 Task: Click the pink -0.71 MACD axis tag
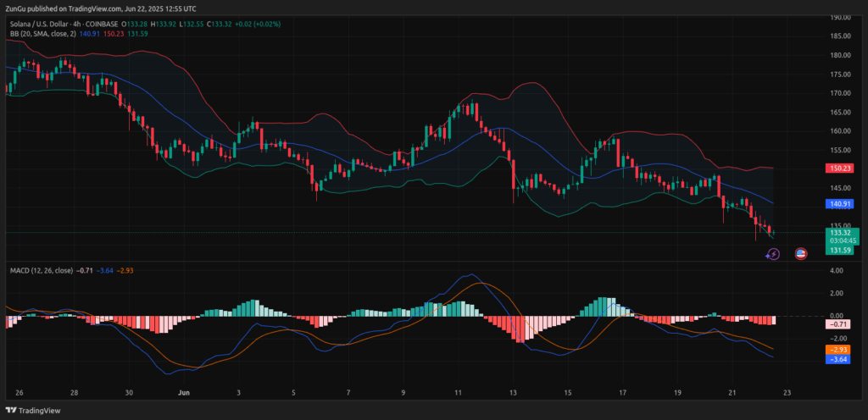838,325
